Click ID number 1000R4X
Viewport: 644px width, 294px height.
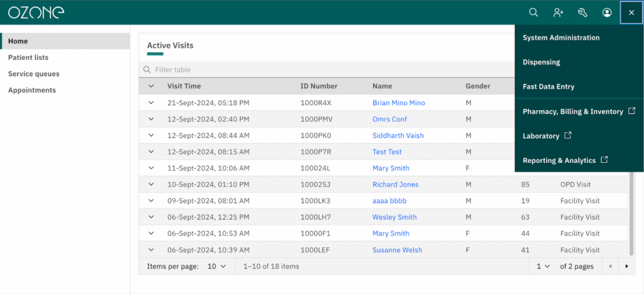click(316, 103)
